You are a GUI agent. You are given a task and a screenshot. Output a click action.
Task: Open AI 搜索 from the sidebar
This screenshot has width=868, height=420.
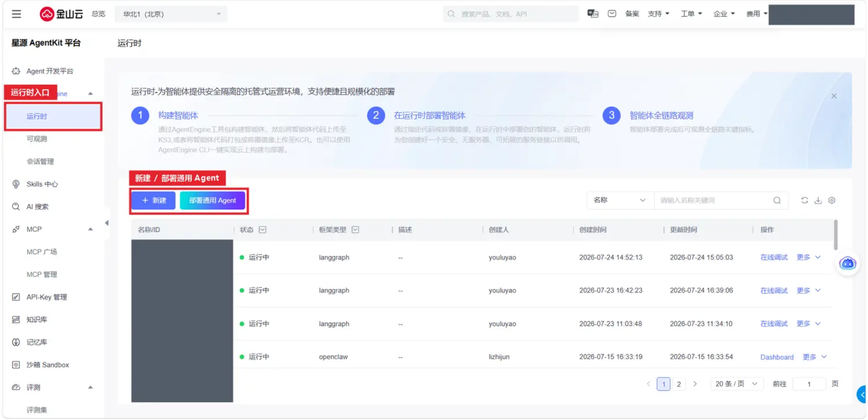pos(38,206)
